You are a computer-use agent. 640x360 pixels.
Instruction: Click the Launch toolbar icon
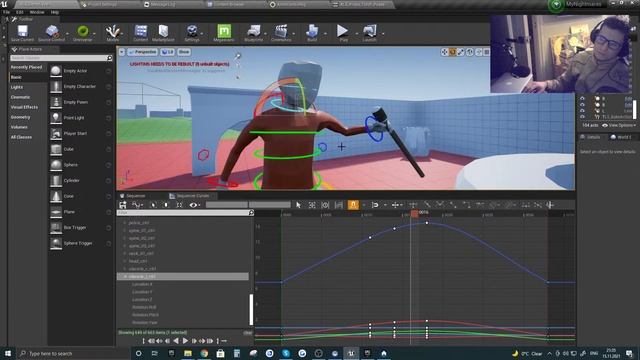[x=369, y=31]
